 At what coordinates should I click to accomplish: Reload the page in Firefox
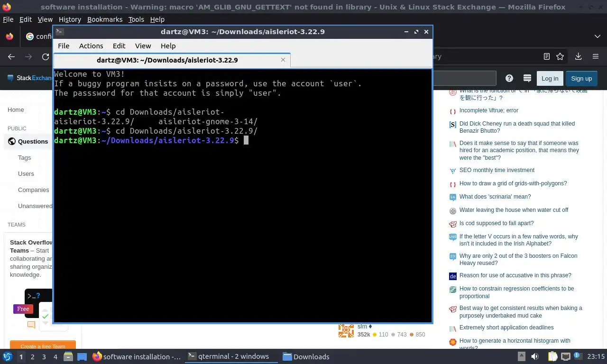[x=46, y=56]
